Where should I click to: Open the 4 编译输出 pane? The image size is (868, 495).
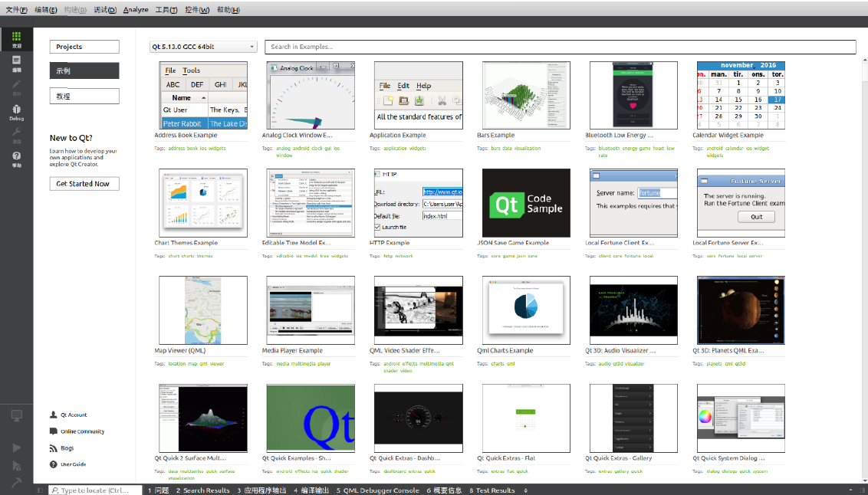click(x=311, y=490)
